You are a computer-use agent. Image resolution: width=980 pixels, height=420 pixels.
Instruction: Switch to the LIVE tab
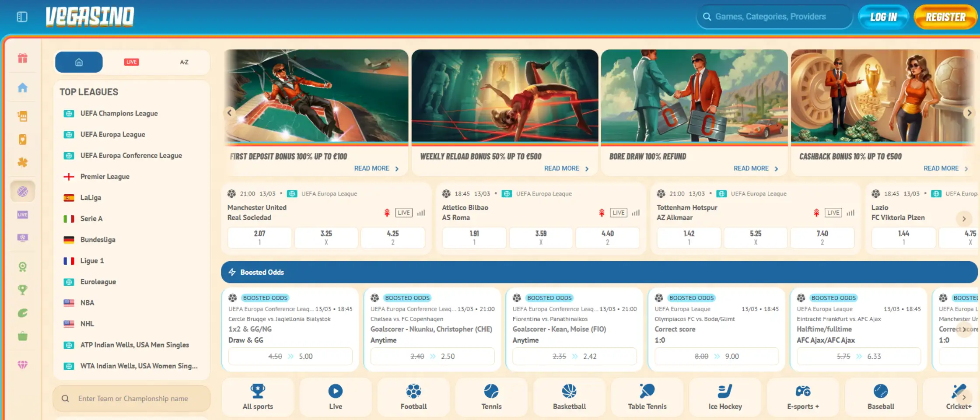[131, 62]
